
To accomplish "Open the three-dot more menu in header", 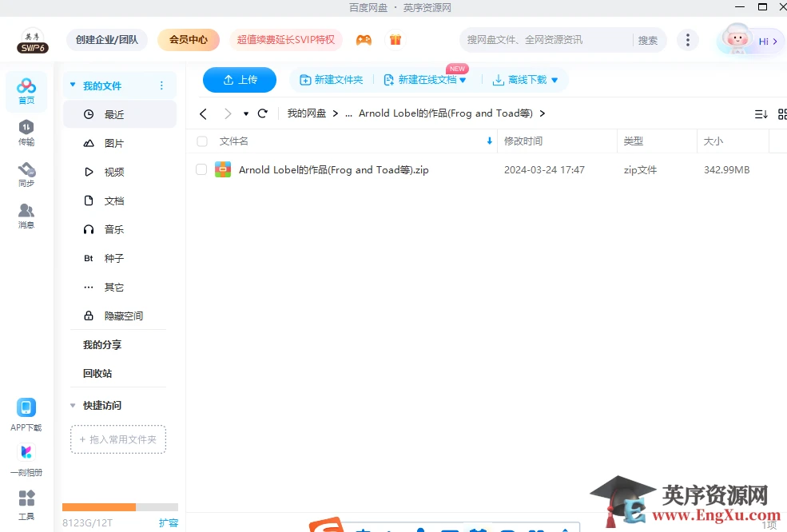I will [688, 40].
